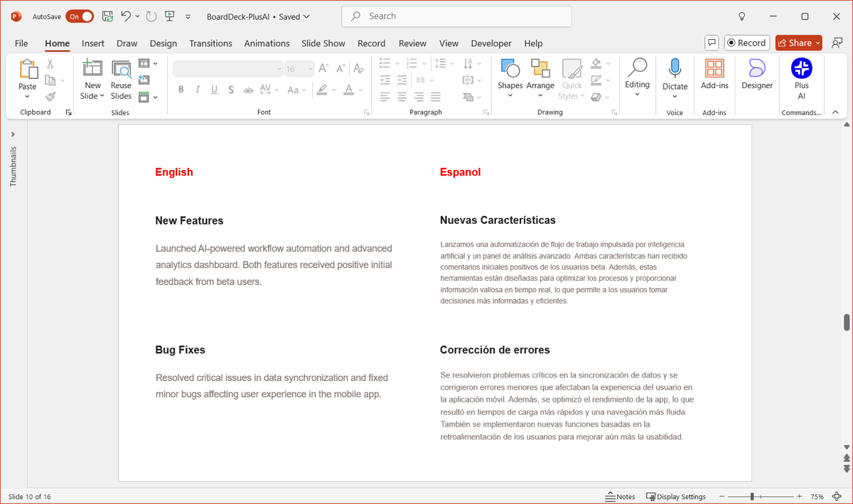Click the Record button
Viewport: 853px width, 504px height.
point(747,43)
